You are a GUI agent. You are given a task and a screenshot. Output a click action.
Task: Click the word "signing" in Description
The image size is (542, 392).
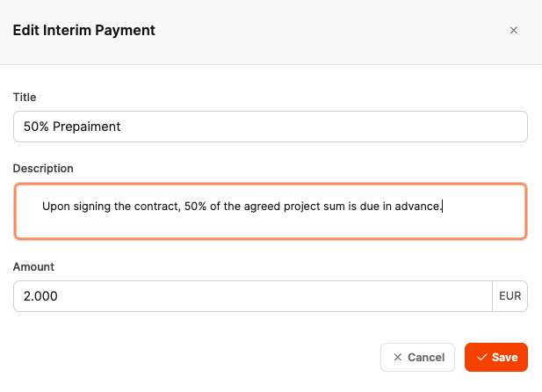click(x=93, y=207)
